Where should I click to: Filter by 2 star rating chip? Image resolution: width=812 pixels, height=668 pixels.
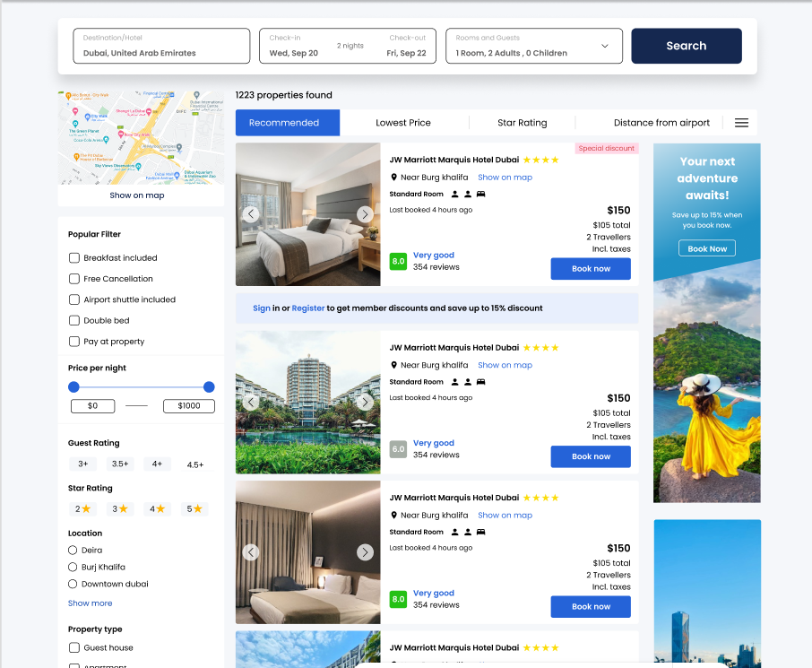[82, 509]
